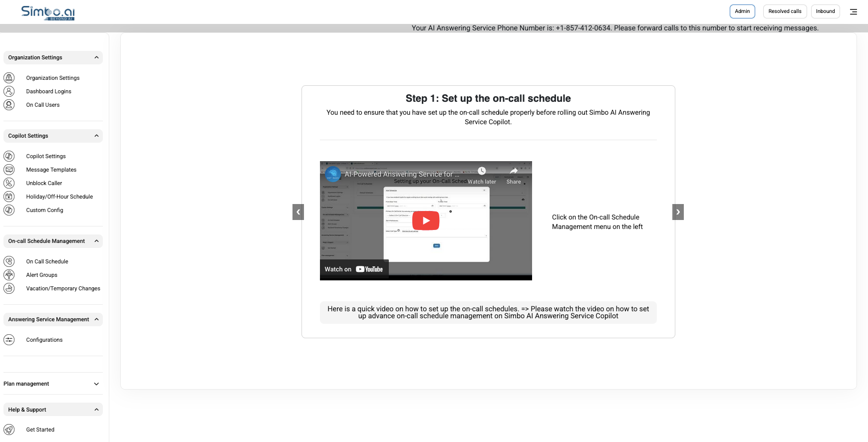The height and width of the screenshot is (442, 868).
Task: Click the Alert Groups icon
Action: point(9,275)
